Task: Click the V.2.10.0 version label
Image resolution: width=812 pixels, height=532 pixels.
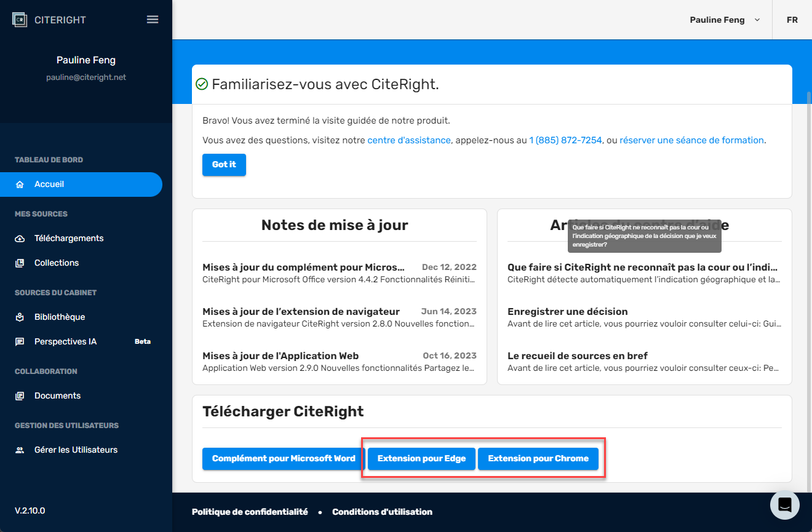Action: pos(30,510)
